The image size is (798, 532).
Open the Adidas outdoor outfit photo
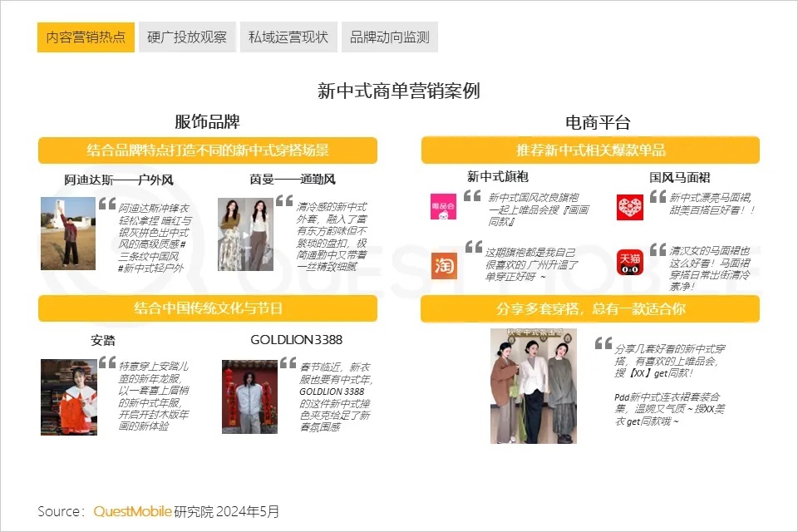pyautogui.click(x=68, y=234)
